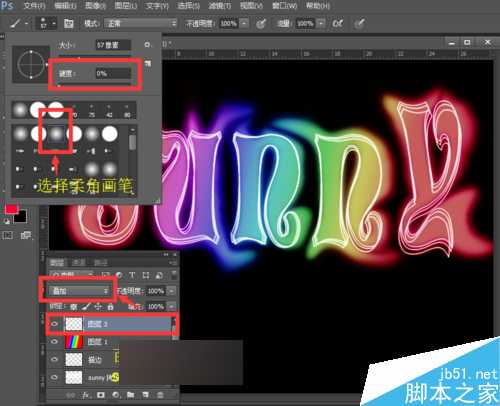Select the highlighted soft round brush preset
Viewport: 500px width, 406px height.
pyautogui.click(x=56, y=134)
